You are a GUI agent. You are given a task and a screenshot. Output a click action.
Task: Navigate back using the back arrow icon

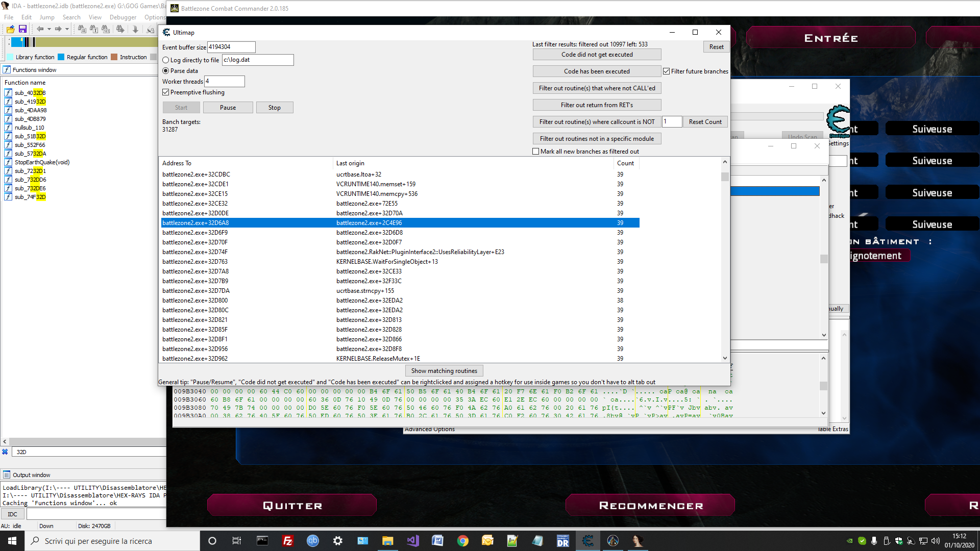coord(40,29)
